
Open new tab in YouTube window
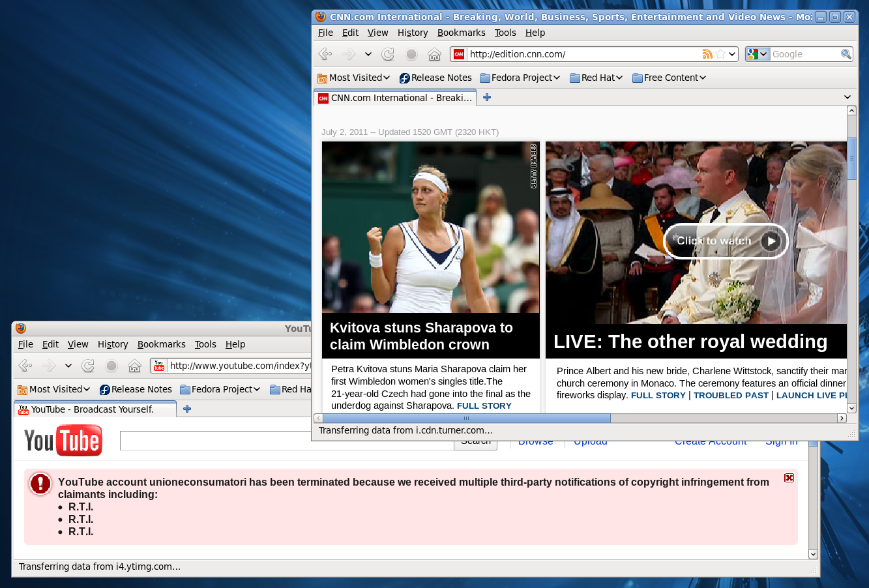(x=187, y=409)
